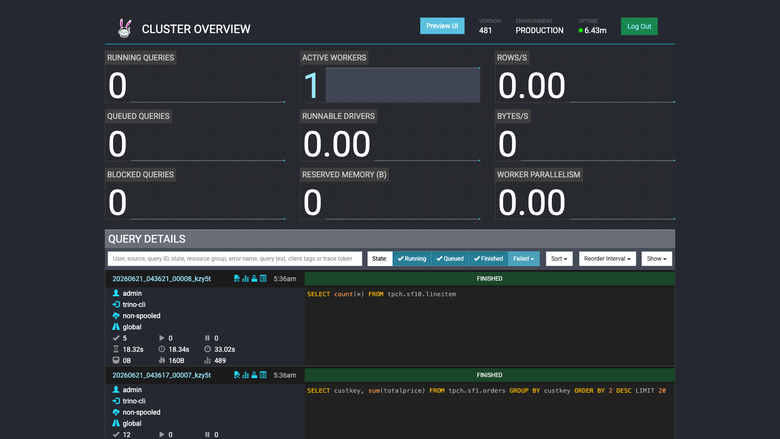Click the Log Out button

pyautogui.click(x=639, y=26)
